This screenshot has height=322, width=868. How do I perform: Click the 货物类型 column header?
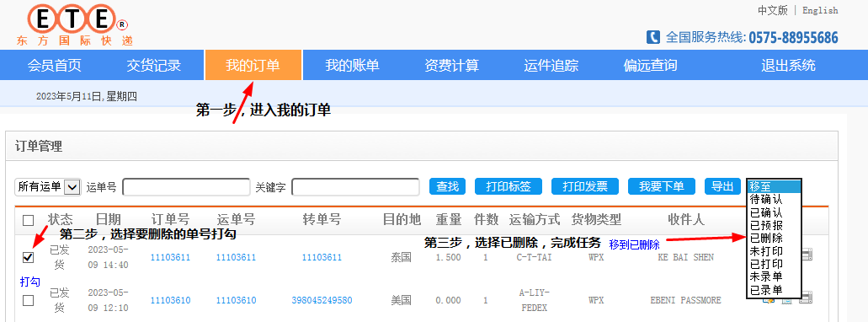(596, 220)
